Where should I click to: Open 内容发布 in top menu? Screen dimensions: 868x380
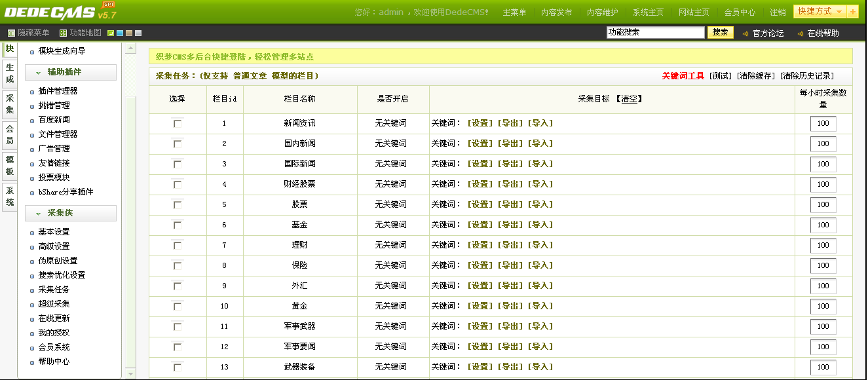coord(556,12)
